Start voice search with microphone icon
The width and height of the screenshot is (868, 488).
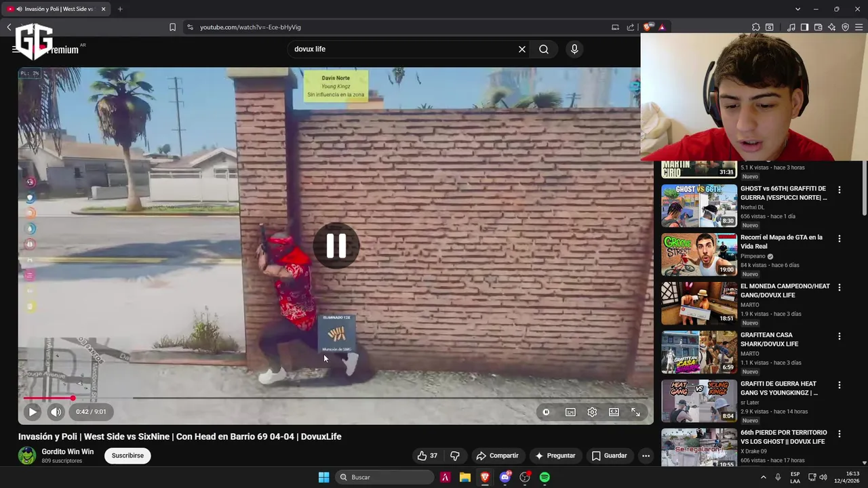click(x=574, y=49)
